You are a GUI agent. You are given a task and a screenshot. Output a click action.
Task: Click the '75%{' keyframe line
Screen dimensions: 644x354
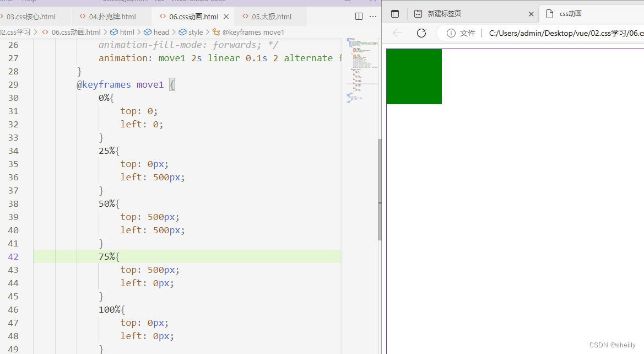pyautogui.click(x=109, y=256)
